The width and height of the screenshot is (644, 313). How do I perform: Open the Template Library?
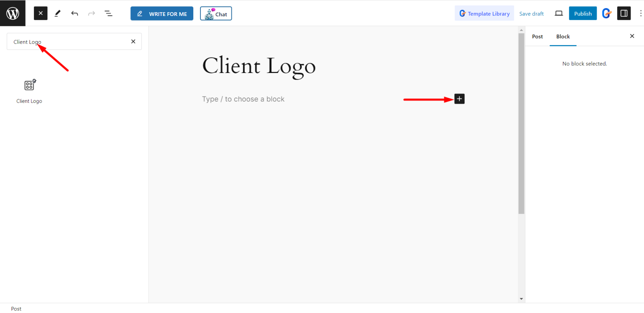pyautogui.click(x=484, y=13)
